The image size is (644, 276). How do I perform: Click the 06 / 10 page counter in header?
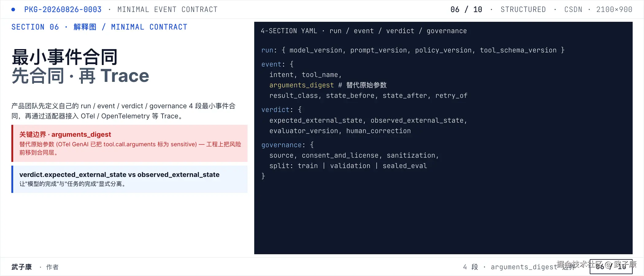click(x=466, y=10)
